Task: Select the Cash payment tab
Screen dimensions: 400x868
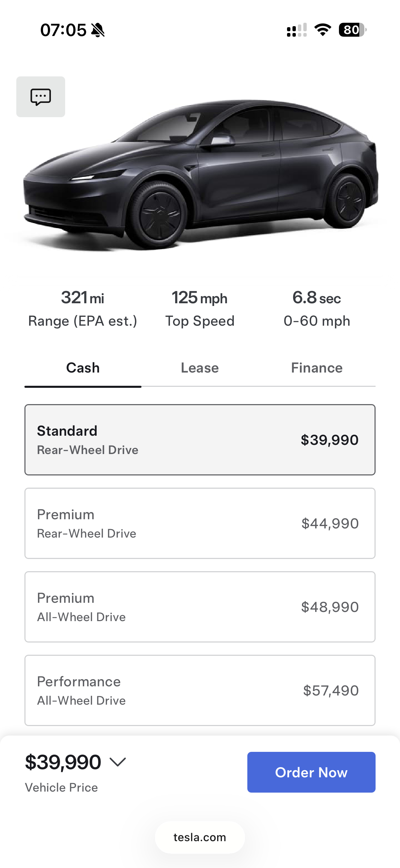Action: pyautogui.click(x=83, y=368)
